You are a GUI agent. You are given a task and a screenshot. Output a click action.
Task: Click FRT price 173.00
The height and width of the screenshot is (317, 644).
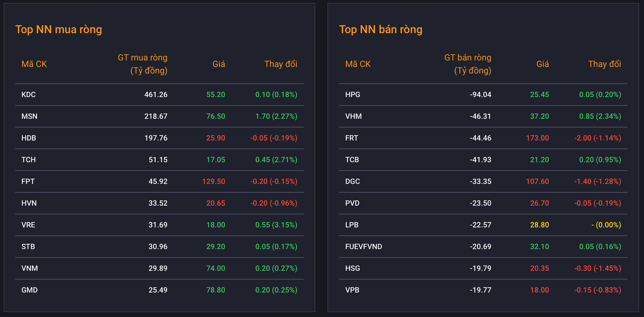[x=537, y=138]
